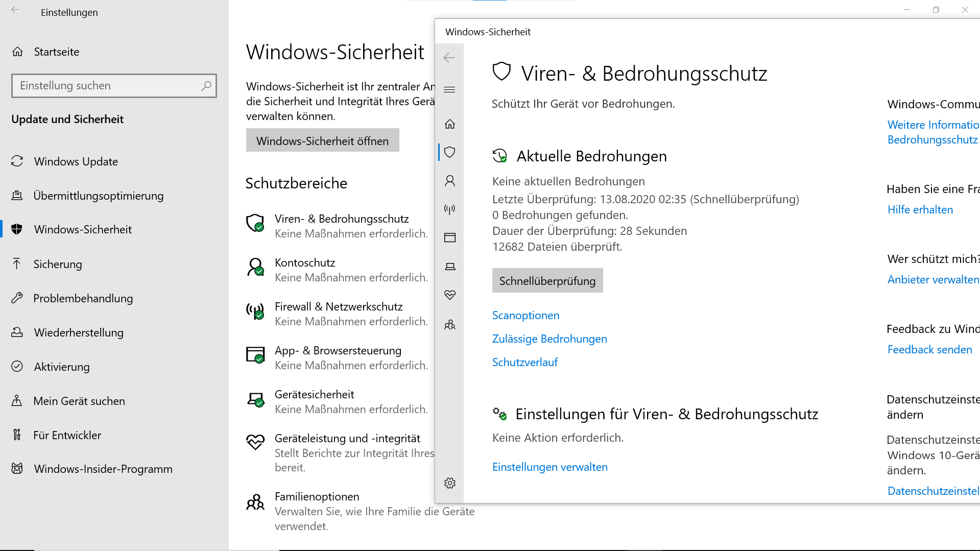Open family options people sidebar icon
This screenshot has height=551, width=980.
point(450,325)
